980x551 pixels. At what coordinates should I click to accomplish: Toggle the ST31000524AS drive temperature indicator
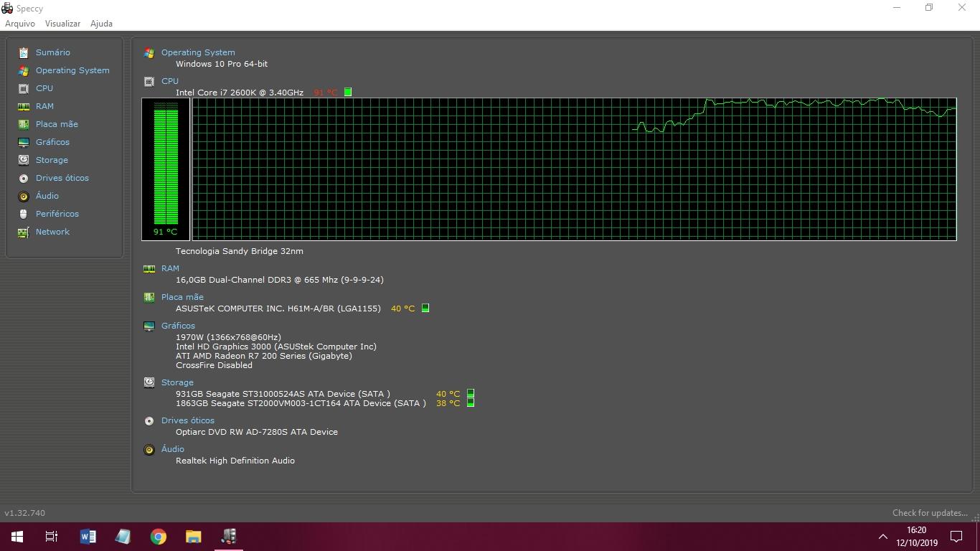tap(471, 393)
